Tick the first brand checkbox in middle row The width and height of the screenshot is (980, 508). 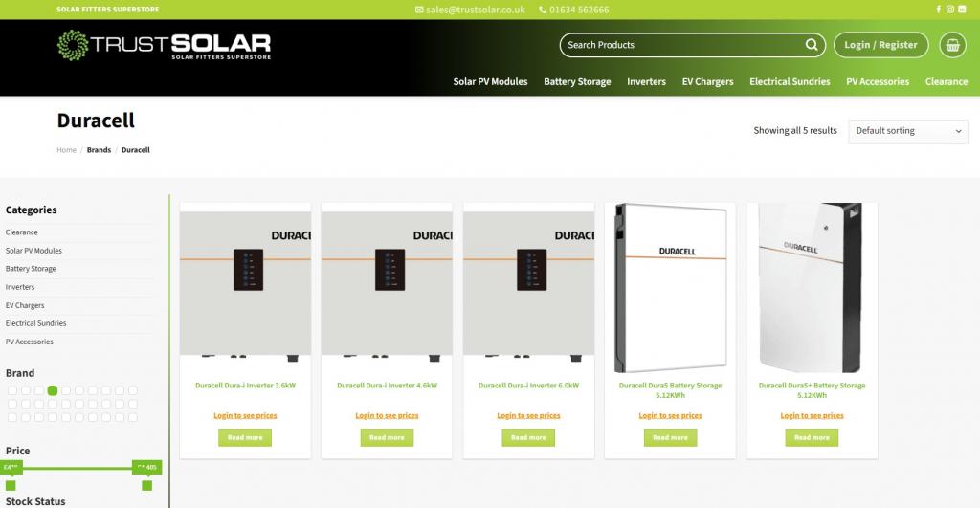[x=12, y=404]
